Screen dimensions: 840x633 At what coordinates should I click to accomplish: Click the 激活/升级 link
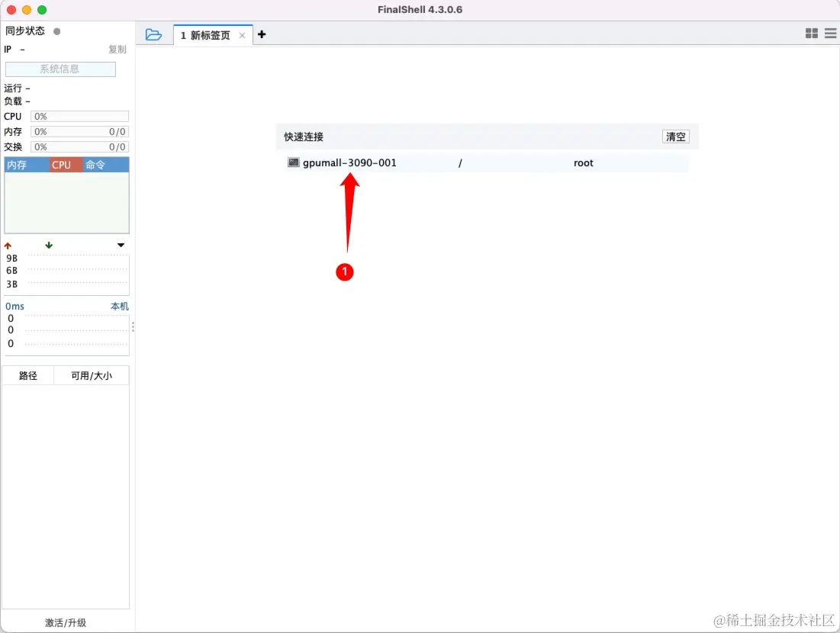tap(66, 622)
